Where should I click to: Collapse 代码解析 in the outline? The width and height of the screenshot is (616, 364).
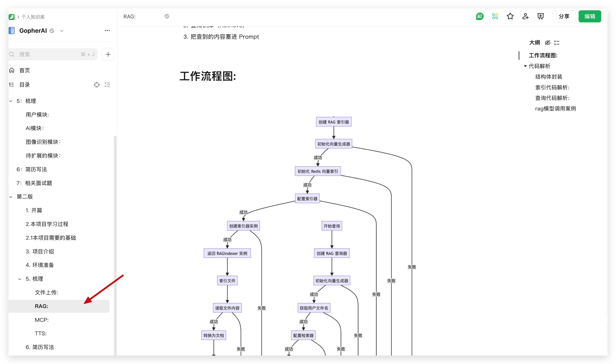[525, 66]
